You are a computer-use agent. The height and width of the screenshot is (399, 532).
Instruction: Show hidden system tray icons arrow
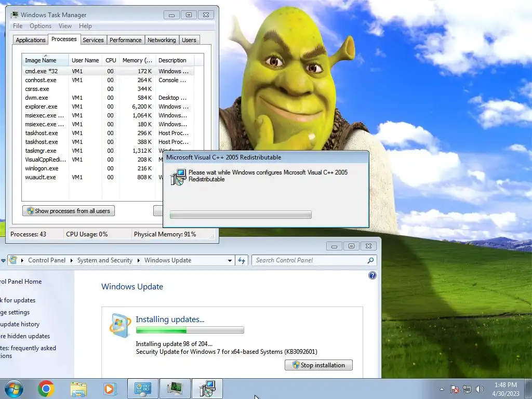(442, 389)
